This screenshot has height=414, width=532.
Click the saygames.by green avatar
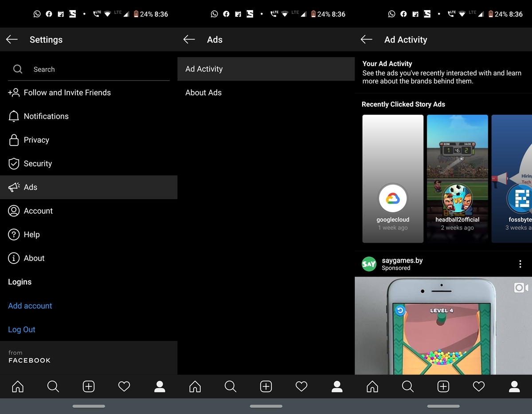point(369,264)
